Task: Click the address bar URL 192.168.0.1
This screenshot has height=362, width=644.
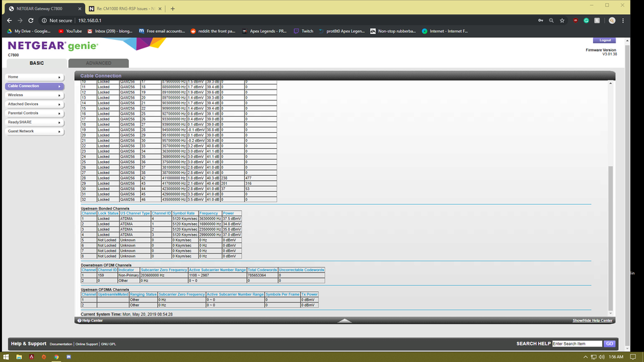Action: (x=90, y=21)
